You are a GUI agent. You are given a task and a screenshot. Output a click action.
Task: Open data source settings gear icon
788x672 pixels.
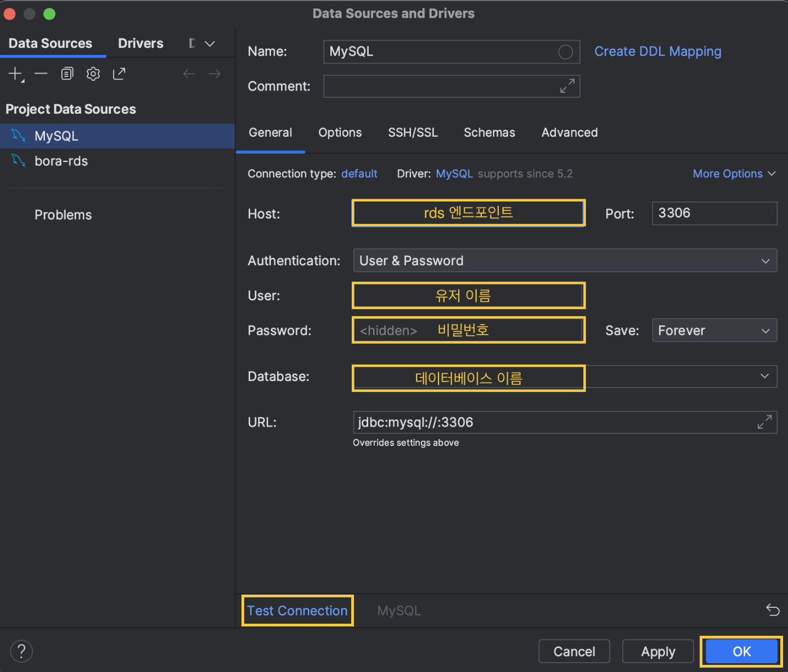(x=93, y=74)
